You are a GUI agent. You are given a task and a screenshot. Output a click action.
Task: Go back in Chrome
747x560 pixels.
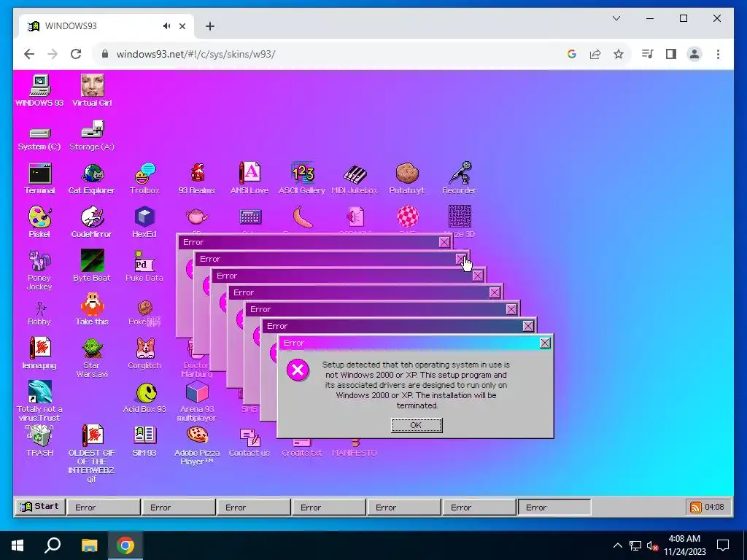coord(29,54)
